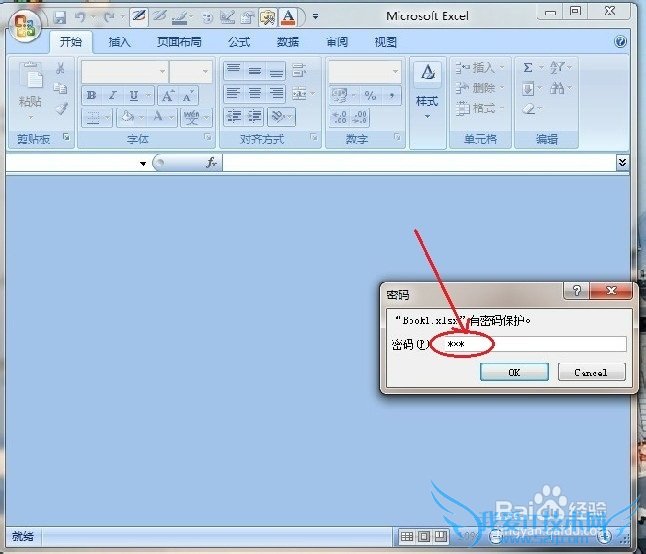Toggle Italic formatting

click(112, 96)
